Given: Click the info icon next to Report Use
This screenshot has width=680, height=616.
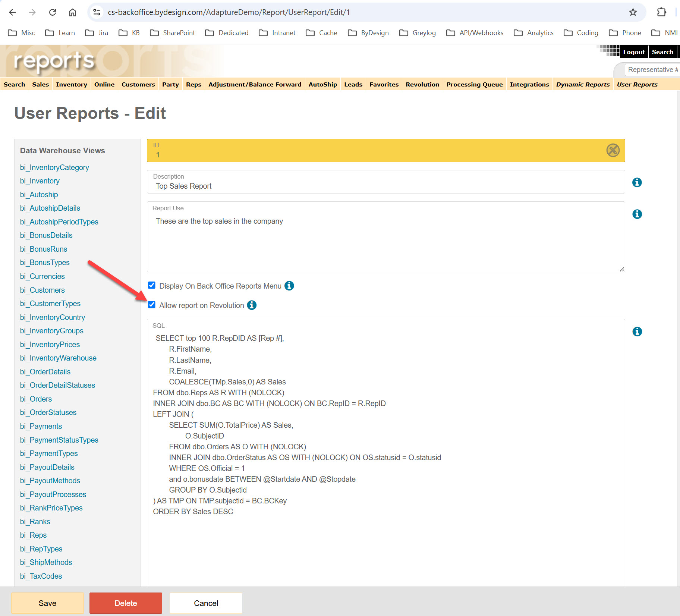Looking at the screenshot, I should 637,214.
